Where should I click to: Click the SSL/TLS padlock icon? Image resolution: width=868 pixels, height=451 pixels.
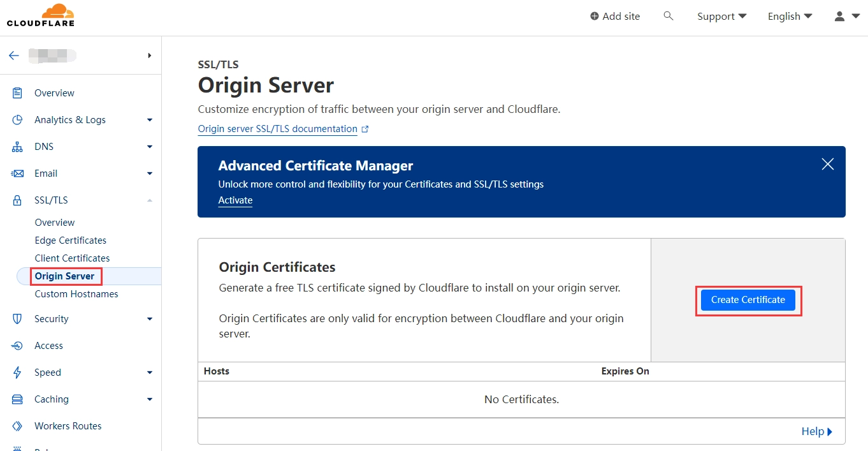tap(18, 200)
